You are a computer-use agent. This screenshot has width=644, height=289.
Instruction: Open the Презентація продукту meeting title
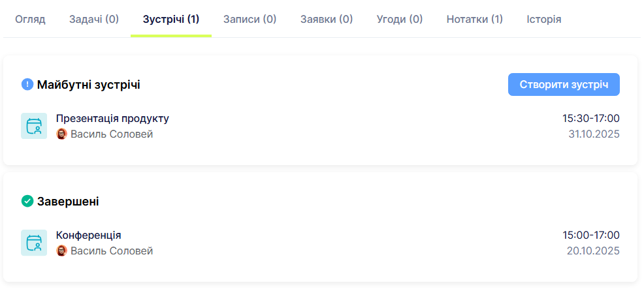pyautogui.click(x=112, y=118)
